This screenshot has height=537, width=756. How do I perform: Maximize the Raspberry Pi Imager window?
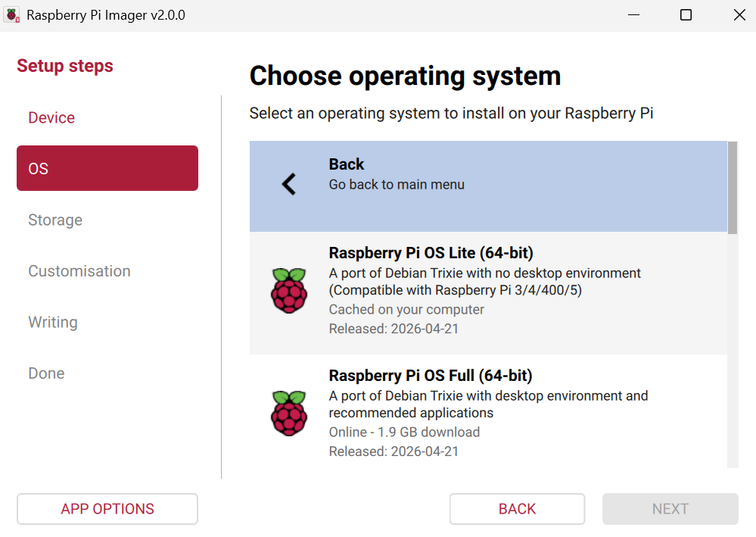(x=686, y=15)
